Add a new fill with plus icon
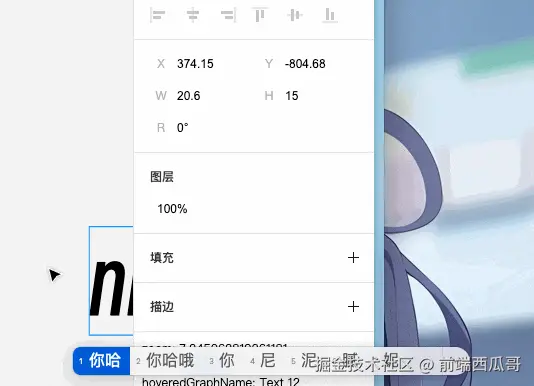 353,258
